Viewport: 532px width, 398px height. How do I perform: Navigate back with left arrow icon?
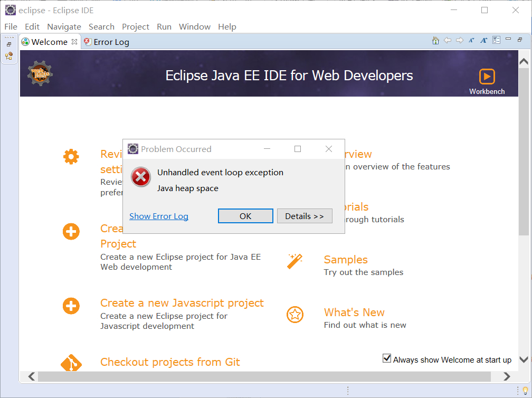448,40
